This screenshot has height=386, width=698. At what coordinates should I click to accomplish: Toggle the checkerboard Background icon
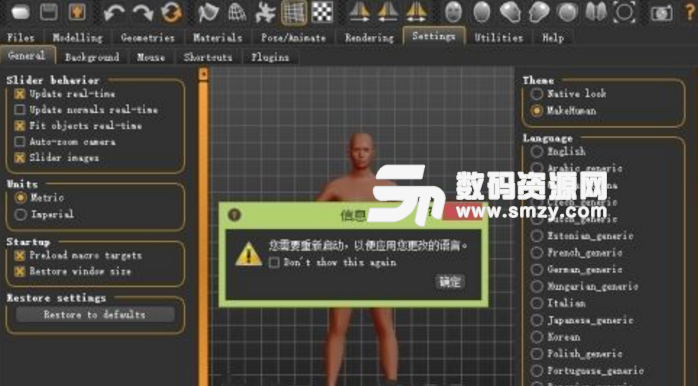[322, 12]
